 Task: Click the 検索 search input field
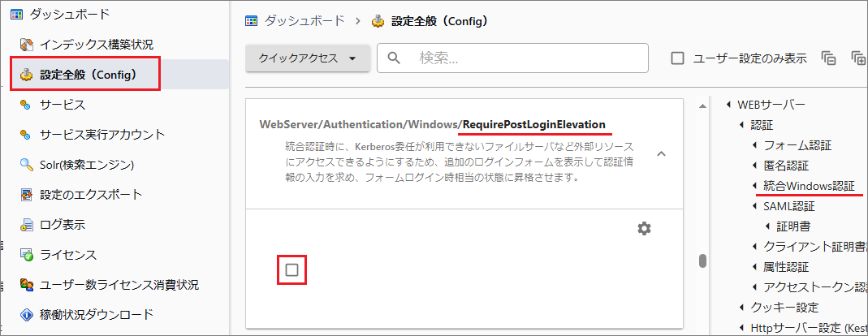pos(528,58)
